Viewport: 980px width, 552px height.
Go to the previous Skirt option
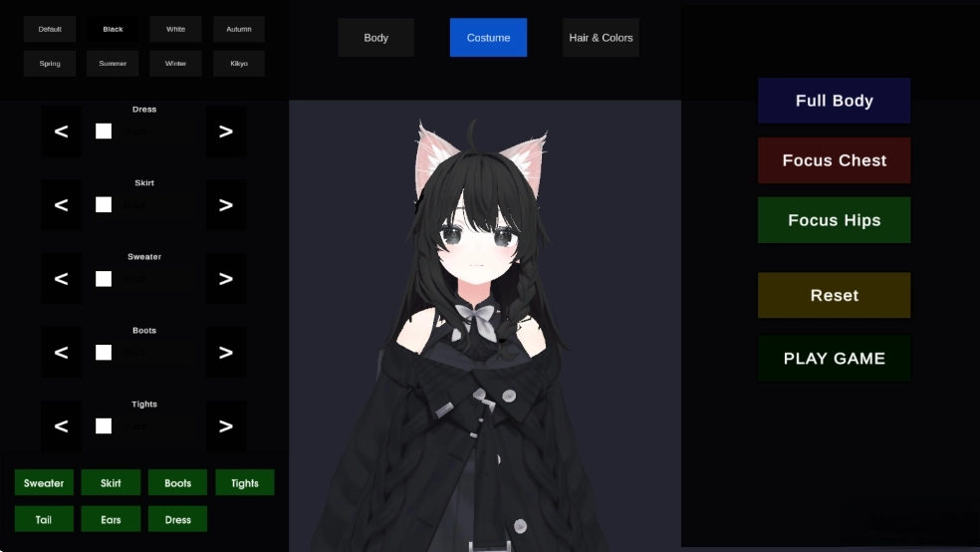(61, 205)
